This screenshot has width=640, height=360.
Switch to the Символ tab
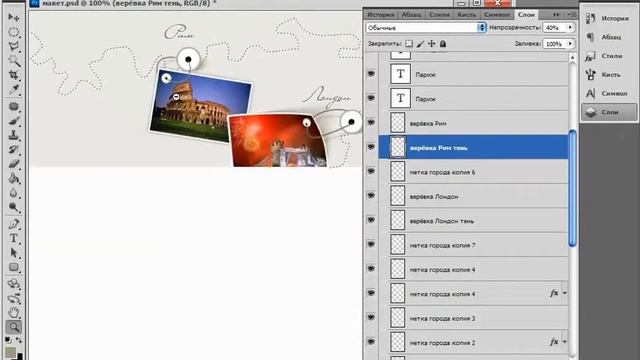497,14
